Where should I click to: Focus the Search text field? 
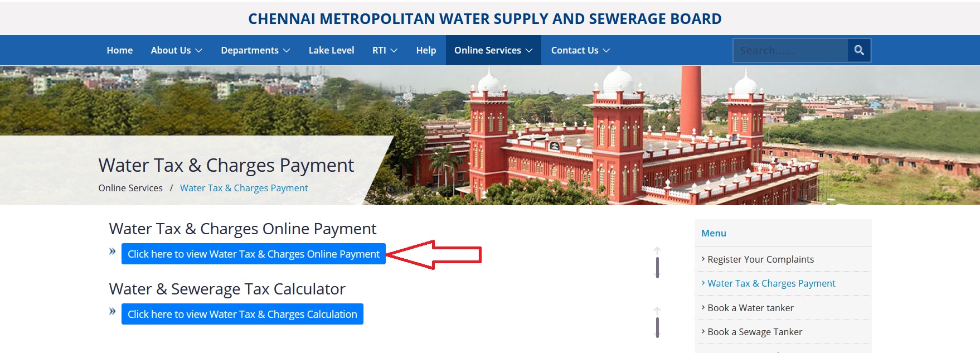pos(790,50)
